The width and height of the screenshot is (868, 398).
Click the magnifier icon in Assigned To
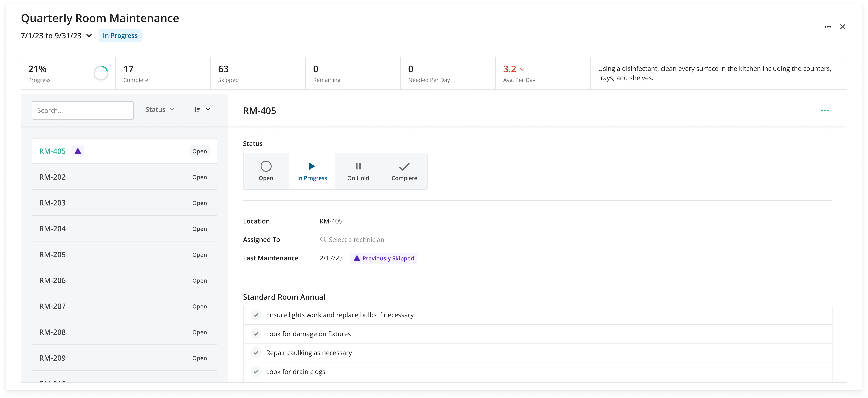tap(323, 239)
